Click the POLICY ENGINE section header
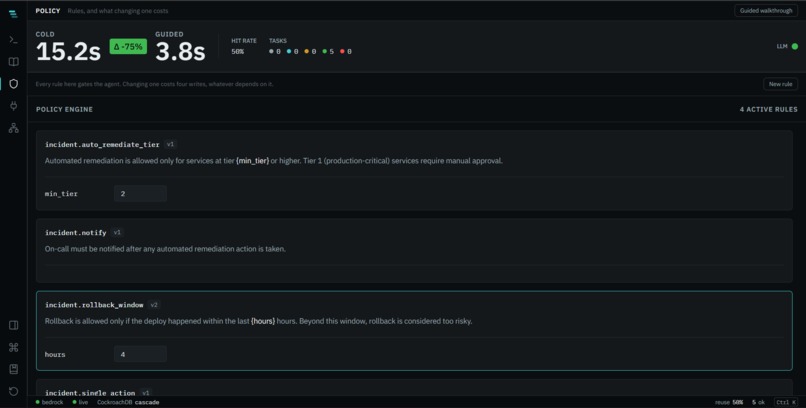The image size is (806, 408). pos(64,109)
